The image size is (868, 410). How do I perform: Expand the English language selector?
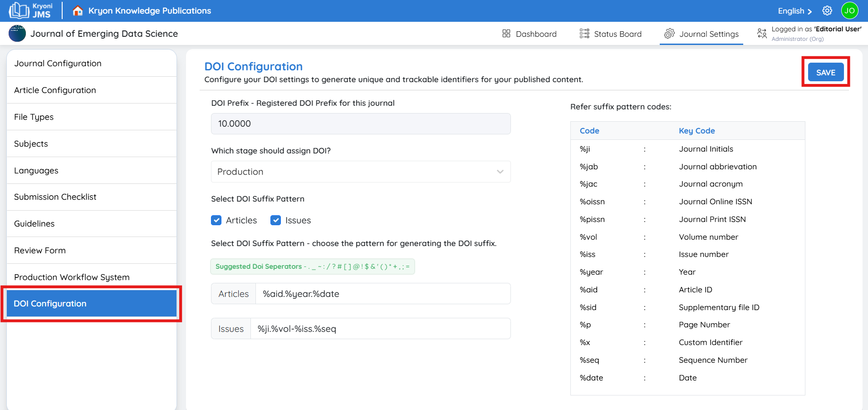coord(794,11)
